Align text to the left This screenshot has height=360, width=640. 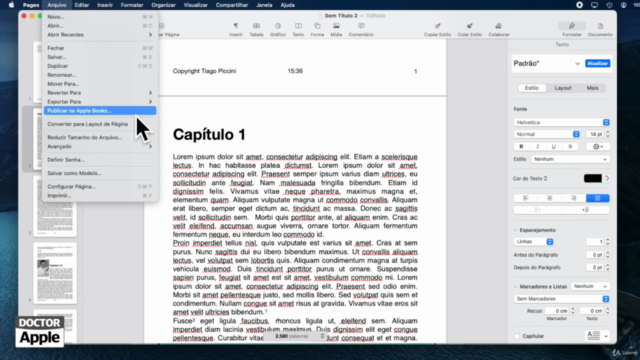point(526,198)
